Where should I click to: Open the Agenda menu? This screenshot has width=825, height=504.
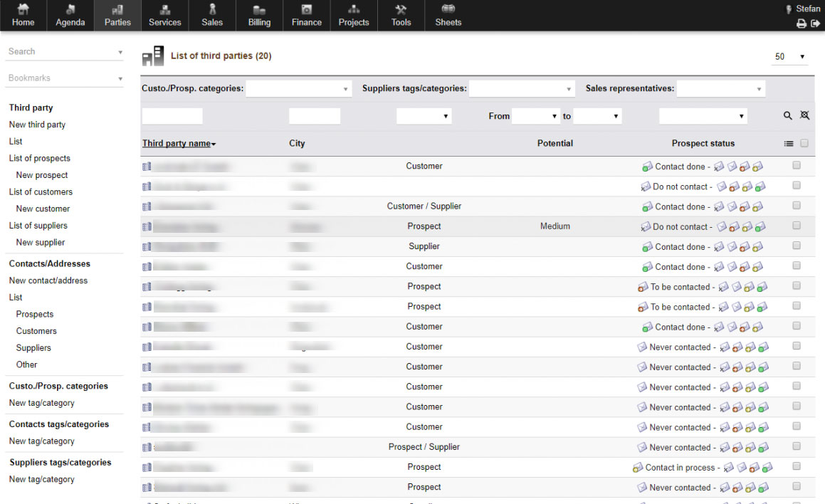coord(70,15)
